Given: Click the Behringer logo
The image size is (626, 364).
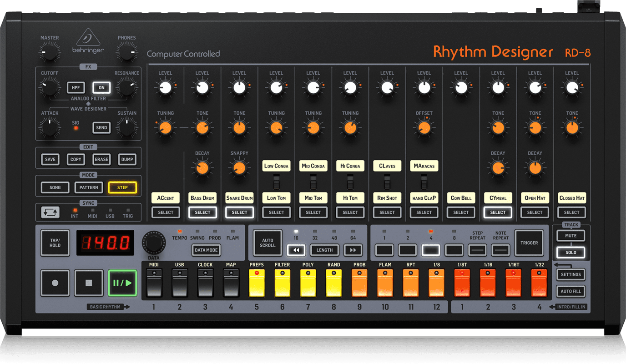Looking at the screenshot, I should pyautogui.click(x=88, y=41).
